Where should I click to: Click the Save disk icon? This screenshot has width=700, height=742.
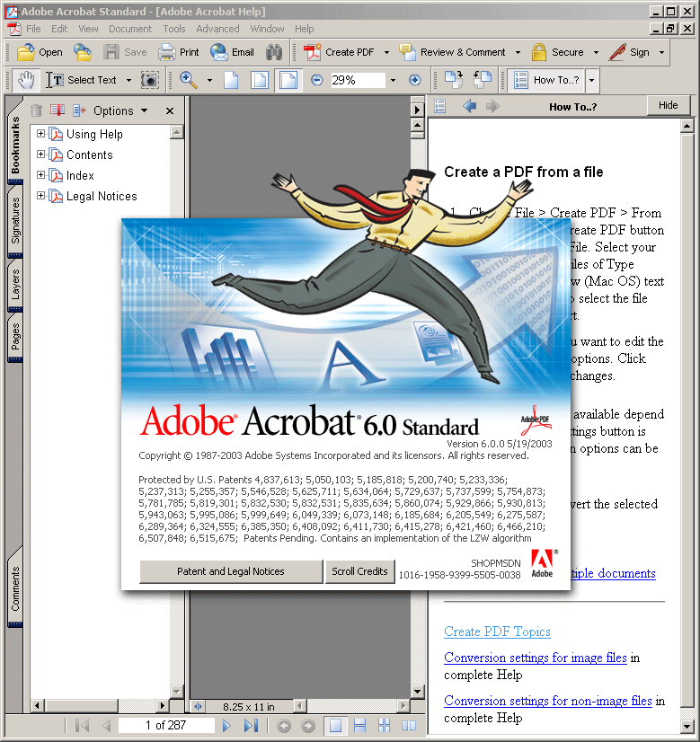[111, 52]
